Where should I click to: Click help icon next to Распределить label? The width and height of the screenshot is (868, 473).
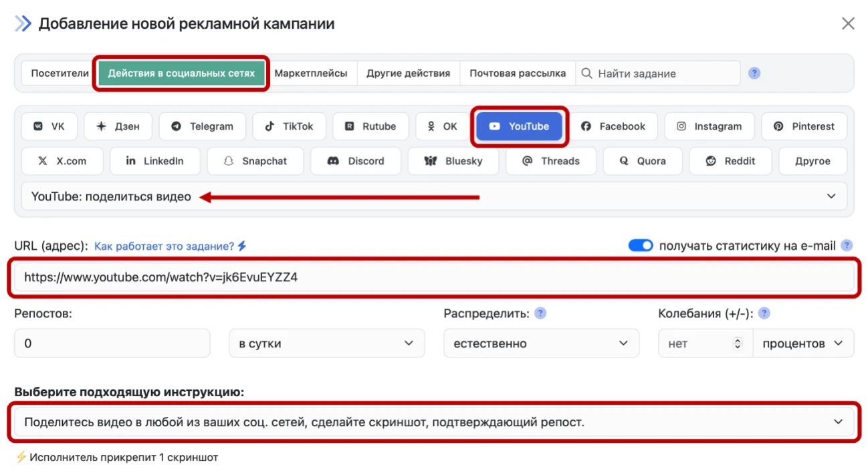pos(540,313)
